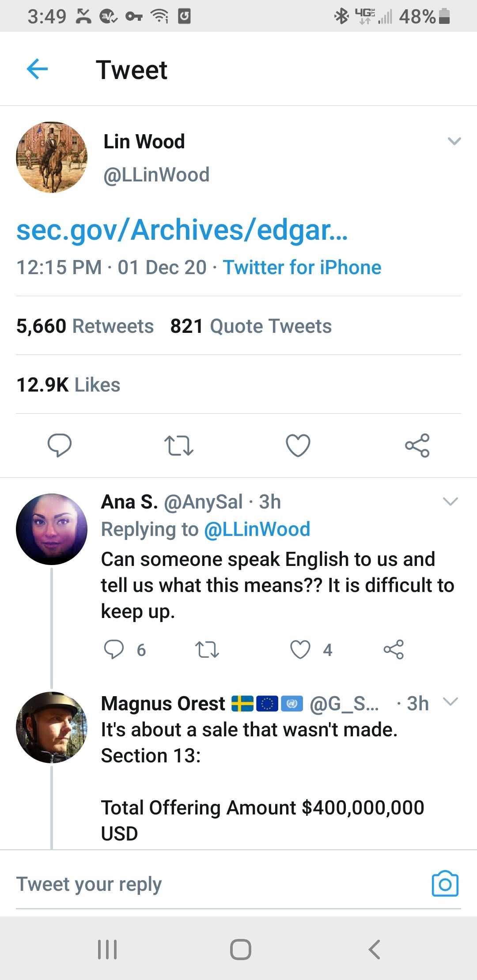Like Ana S.'s reply
477x980 pixels.
[300, 649]
